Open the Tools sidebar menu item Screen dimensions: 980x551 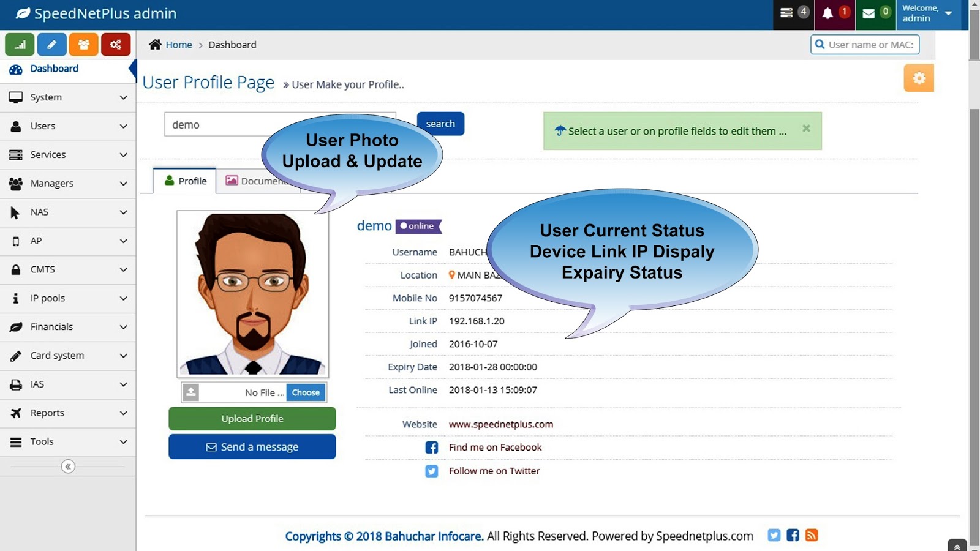pos(68,441)
